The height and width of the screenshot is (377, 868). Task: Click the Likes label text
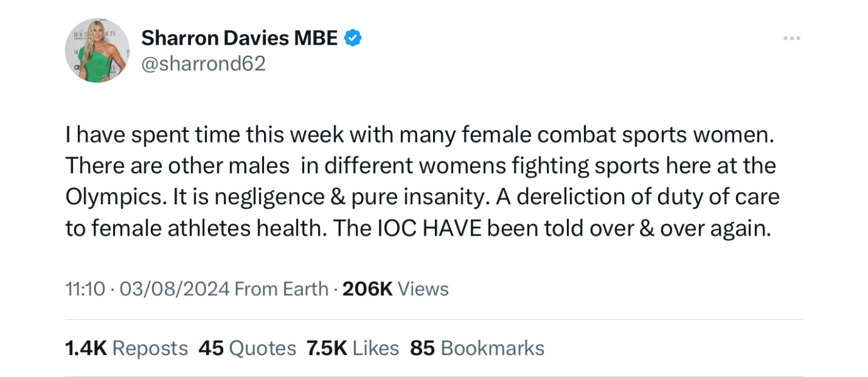pyautogui.click(x=375, y=347)
